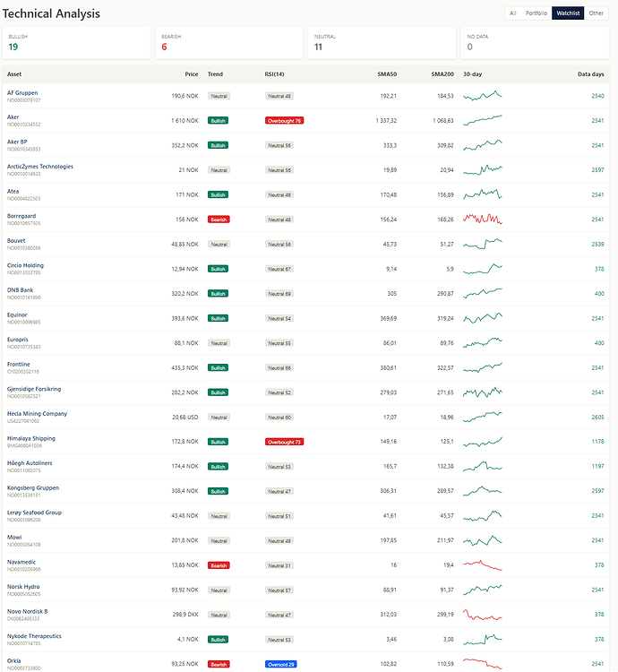Sort by the Trend column header
This screenshot has width=618, height=672.
(x=215, y=74)
